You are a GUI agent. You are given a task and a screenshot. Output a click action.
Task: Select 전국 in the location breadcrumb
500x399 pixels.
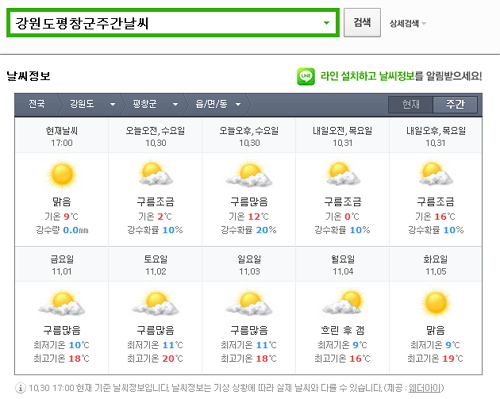pyautogui.click(x=37, y=104)
